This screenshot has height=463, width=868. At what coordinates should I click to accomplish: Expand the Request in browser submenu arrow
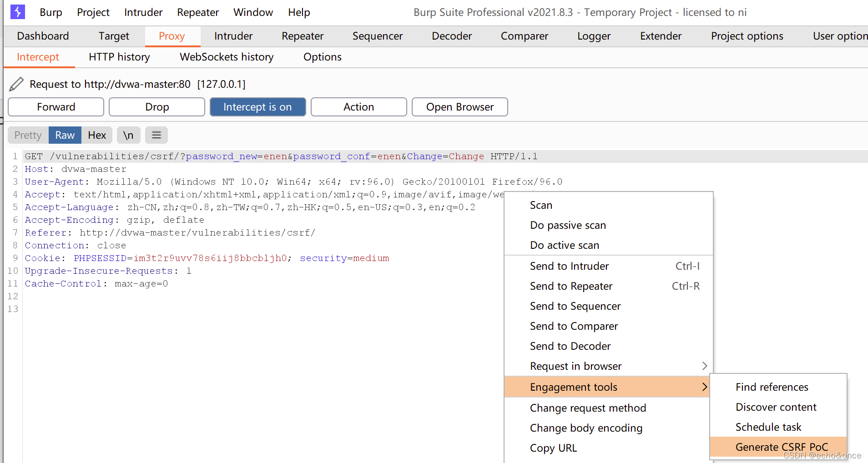tap(704, 366)
